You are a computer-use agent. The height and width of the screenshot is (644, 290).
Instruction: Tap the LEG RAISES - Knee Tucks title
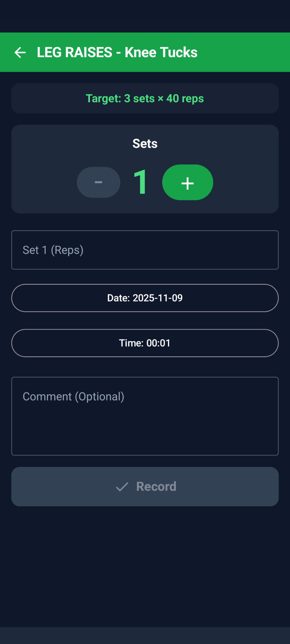pos(117,52)
